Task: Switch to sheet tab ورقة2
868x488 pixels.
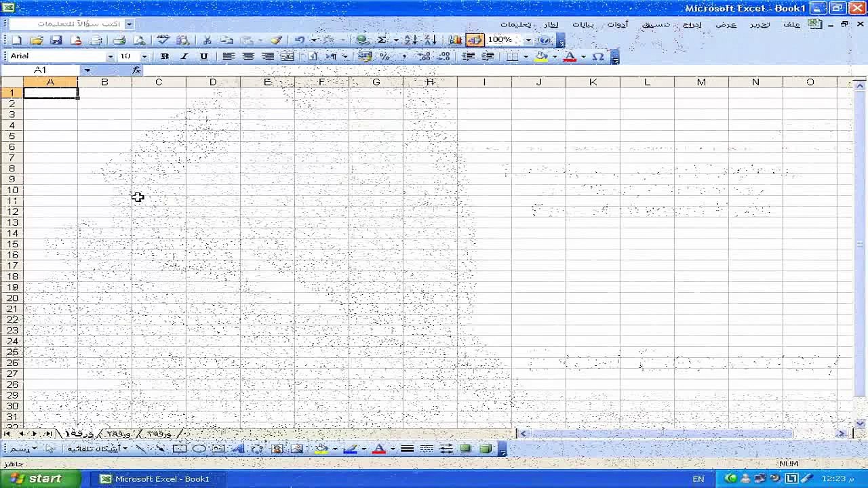Action: [x=119, y=434]
